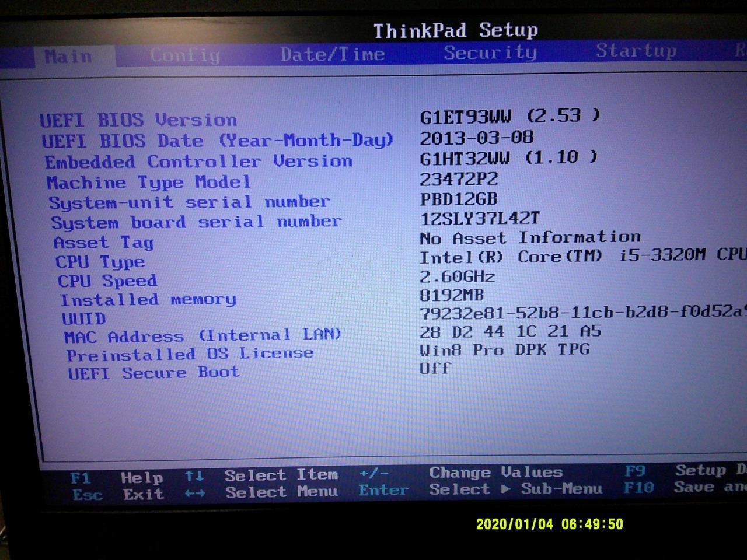Select the CPU Speed label
Screen dimensions: 747x560
coord(107,281)
